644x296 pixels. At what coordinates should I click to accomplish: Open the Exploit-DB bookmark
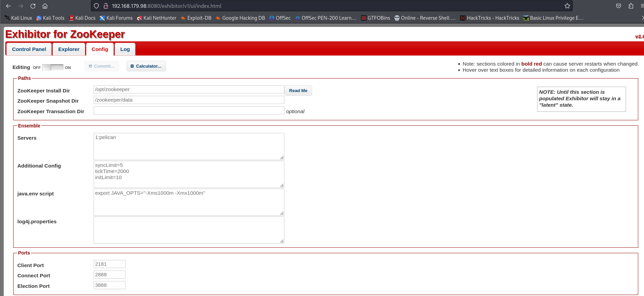196,18
